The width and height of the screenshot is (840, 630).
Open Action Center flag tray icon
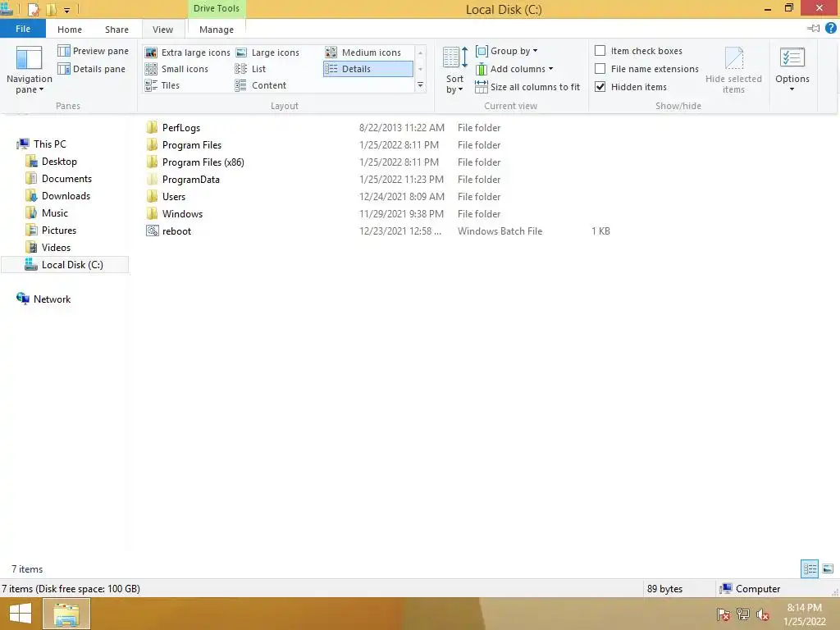click(x=724, y=614)
